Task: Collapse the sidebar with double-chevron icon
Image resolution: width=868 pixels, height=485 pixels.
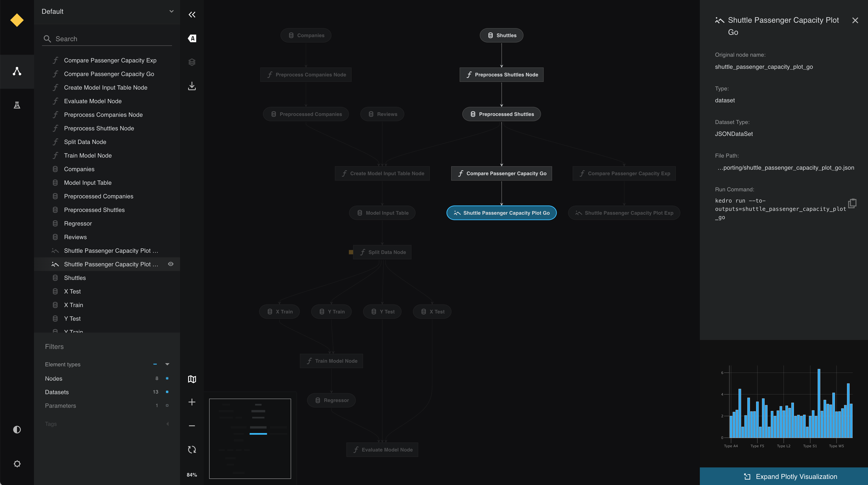Action: [x=192, y=14]
